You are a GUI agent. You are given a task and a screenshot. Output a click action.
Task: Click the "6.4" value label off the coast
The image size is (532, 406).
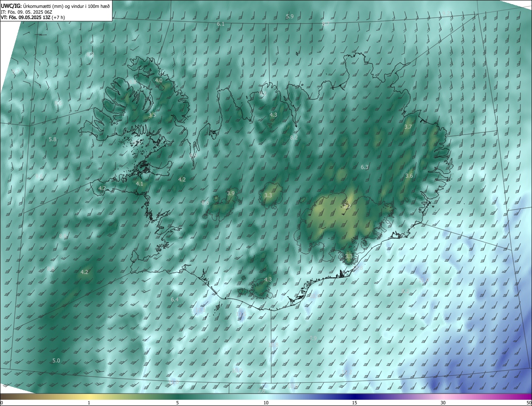tap(175, 300)
